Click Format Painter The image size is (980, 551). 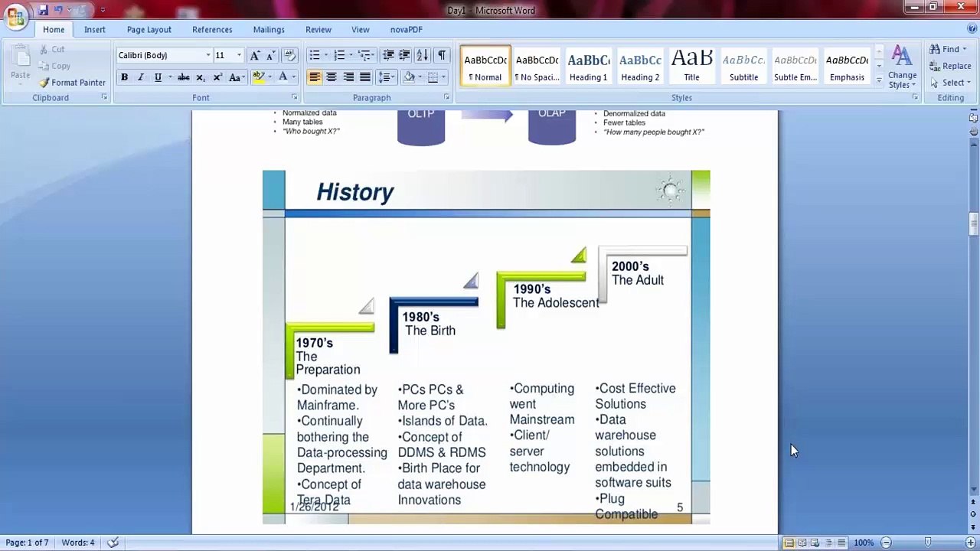point(72,83)
